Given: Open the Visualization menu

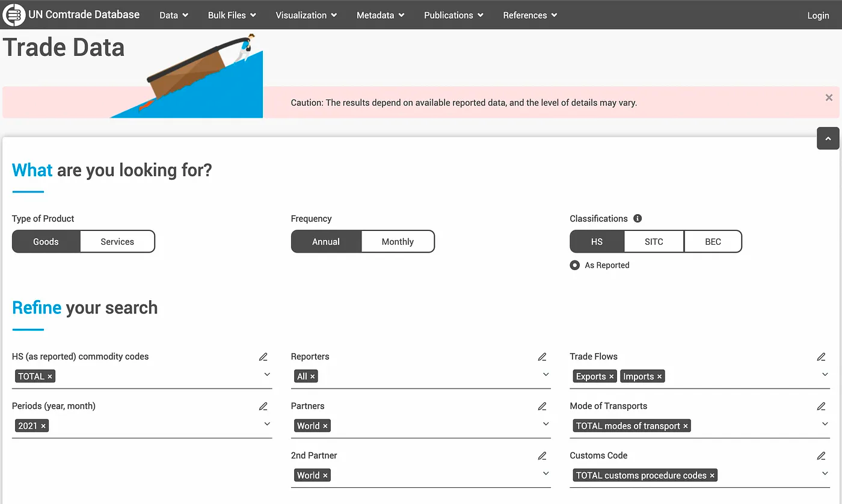Looking at the screenshot, I should point(306,15).
